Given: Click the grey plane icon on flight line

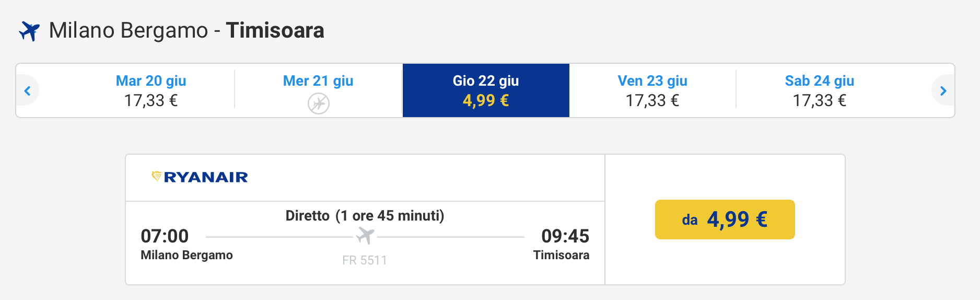Looking at the screenshot, I should (365, 236).
